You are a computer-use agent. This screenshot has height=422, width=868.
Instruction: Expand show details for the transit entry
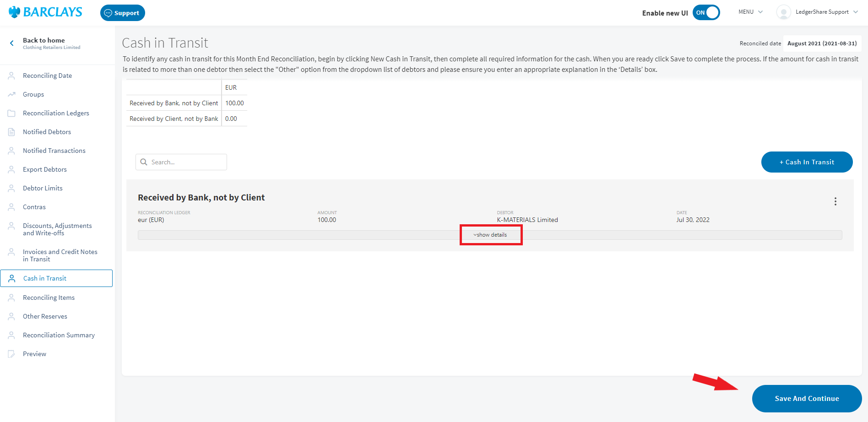[490, 235]
